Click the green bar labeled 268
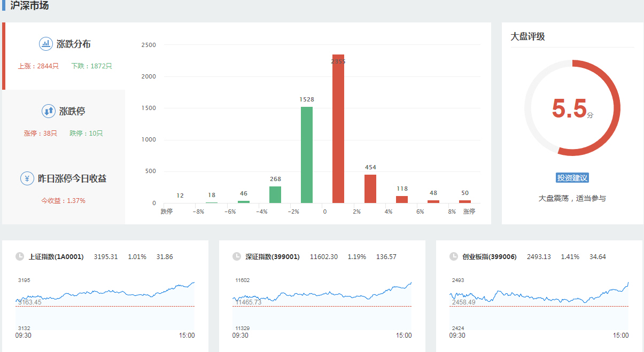 275,194
